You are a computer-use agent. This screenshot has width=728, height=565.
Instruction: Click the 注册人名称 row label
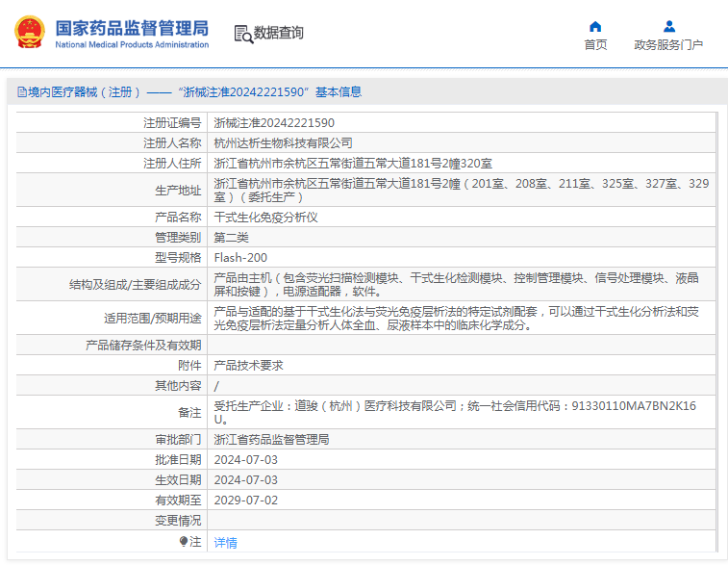click(x=172, y=143)
